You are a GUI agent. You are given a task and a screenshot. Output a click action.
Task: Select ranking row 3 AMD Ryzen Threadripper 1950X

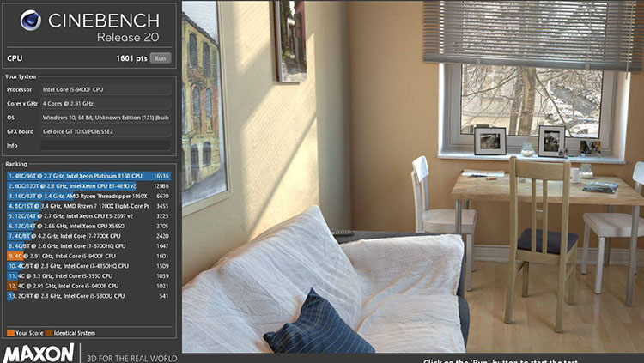point(88,196)
